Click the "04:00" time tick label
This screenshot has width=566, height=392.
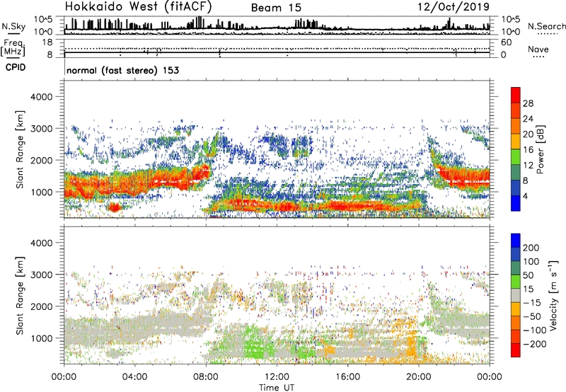click(x=135, y=377)
